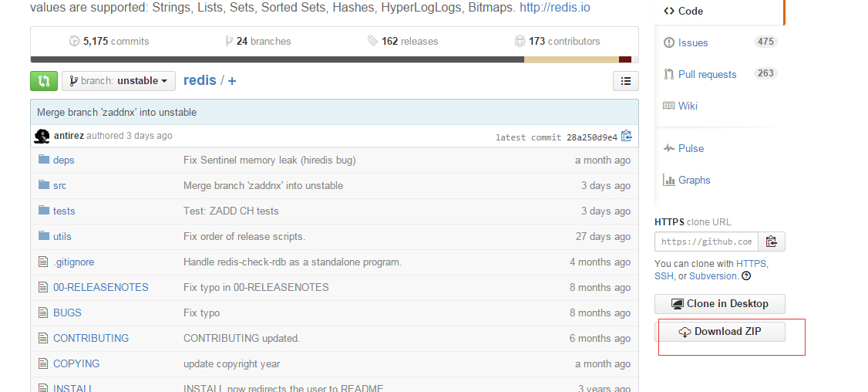Click the HTTPS clone URL field
This screenshot has height=392, width=868.
[x=706, y=242]
